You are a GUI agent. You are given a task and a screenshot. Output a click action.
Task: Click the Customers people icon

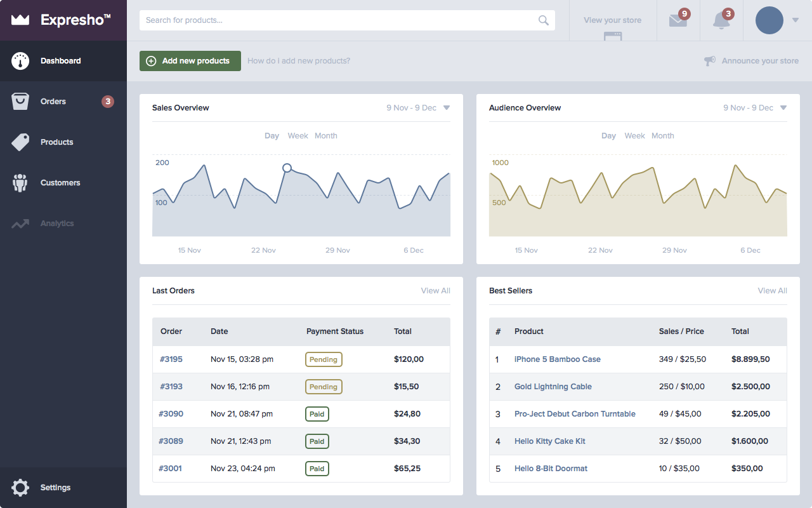click(x=20, y=183)
